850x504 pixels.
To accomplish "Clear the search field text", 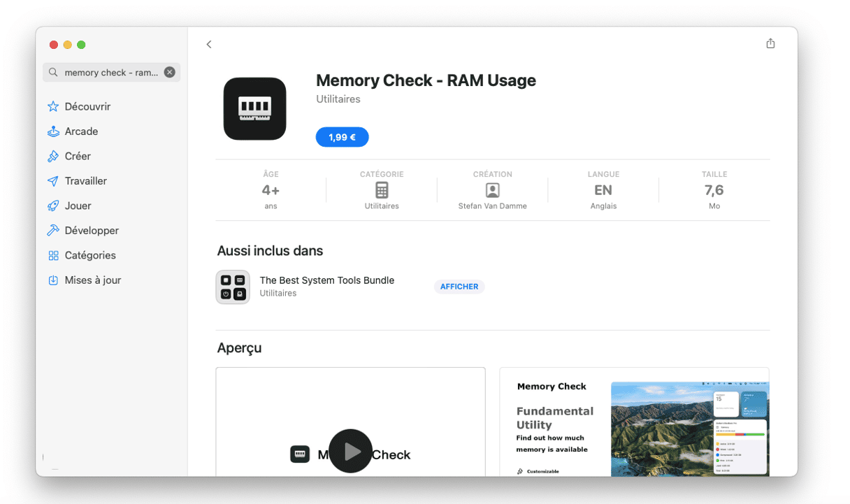I will (169, 72).
